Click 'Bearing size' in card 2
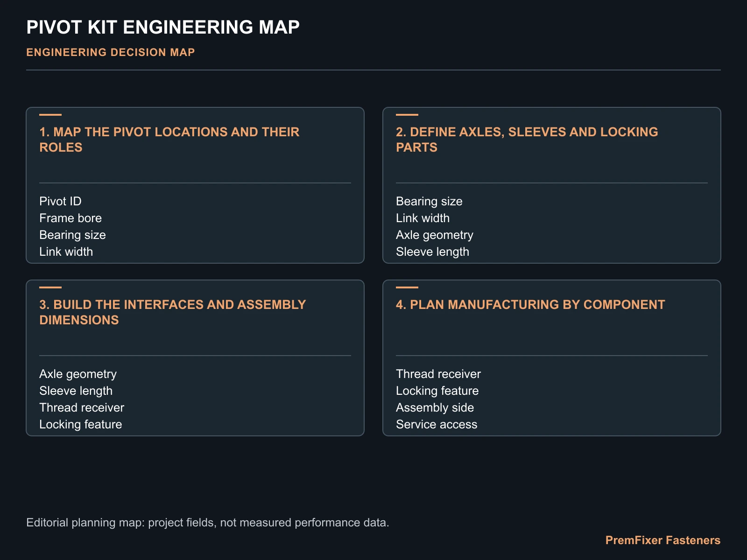This screenshot has height=560, width=747. tap(429, 201)
